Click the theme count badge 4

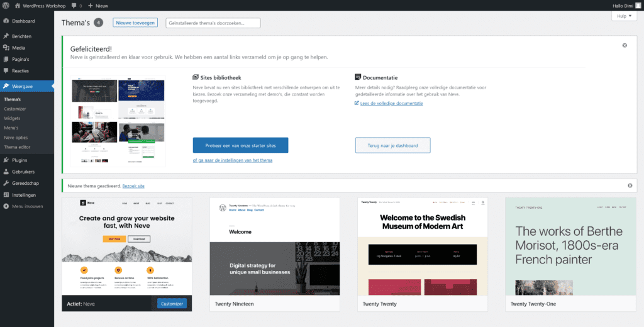pos(98,23)
